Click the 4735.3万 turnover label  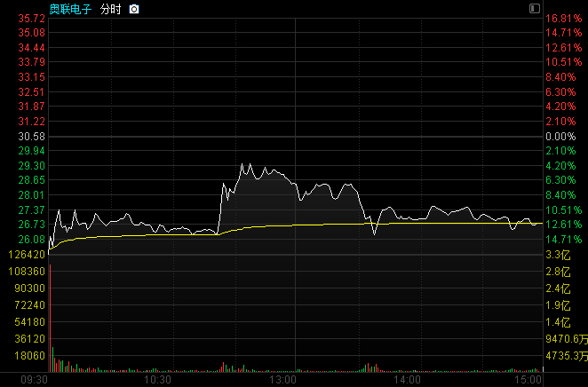(x=567, y=356)
